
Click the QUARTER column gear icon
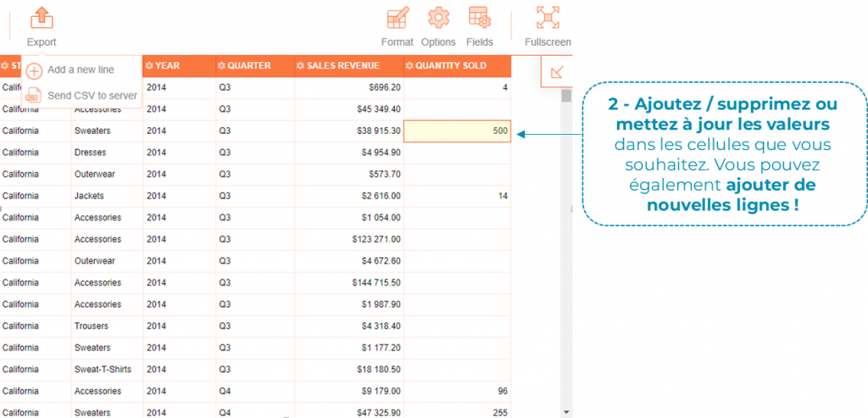tap(221, 66)
